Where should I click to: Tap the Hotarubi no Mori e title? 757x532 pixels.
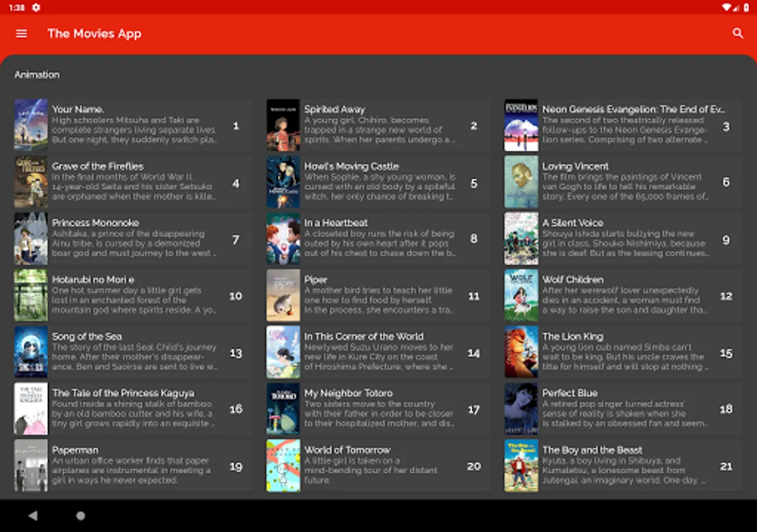pos(93,280)
